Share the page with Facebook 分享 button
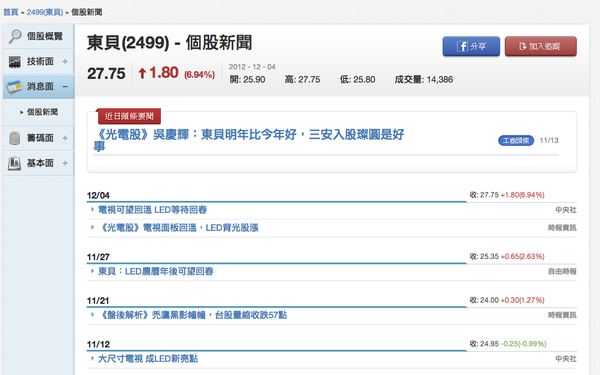600x375 pixels. pyautogui.click(x=471, y=46)
